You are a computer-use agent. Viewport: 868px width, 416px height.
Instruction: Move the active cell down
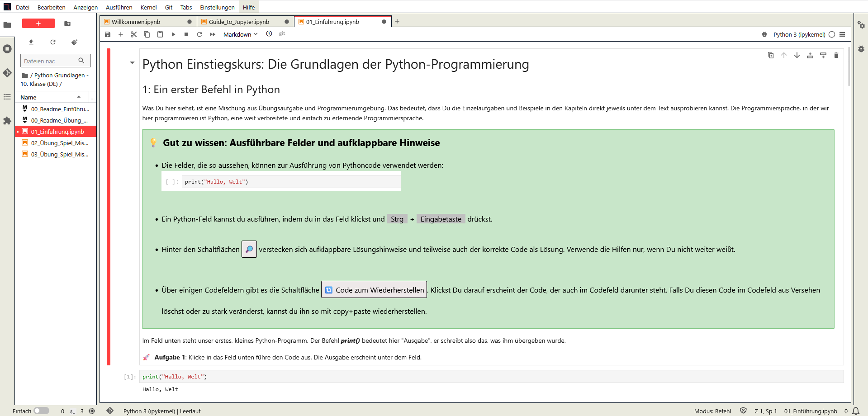[x=797, y=55]
